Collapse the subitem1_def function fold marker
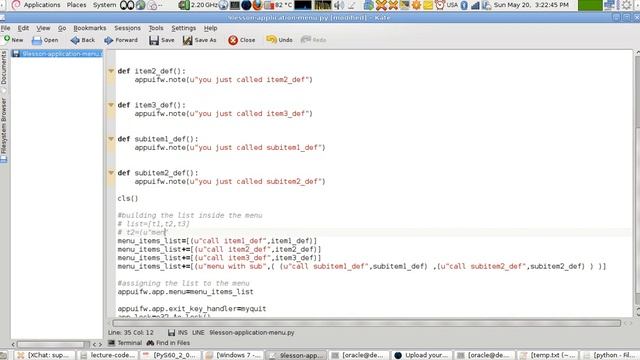Image resolution: width=640 pixels, height=360 pixels. [111, 139]
